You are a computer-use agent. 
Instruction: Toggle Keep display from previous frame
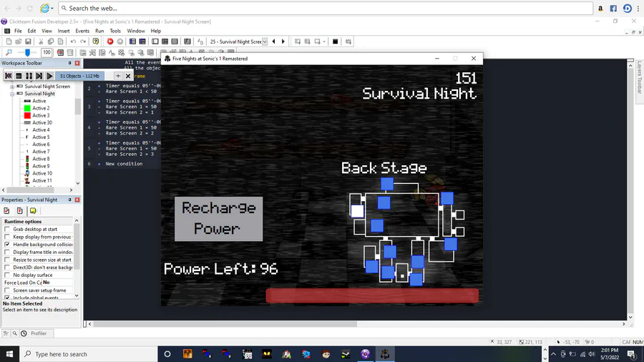(x=7, y=237)
